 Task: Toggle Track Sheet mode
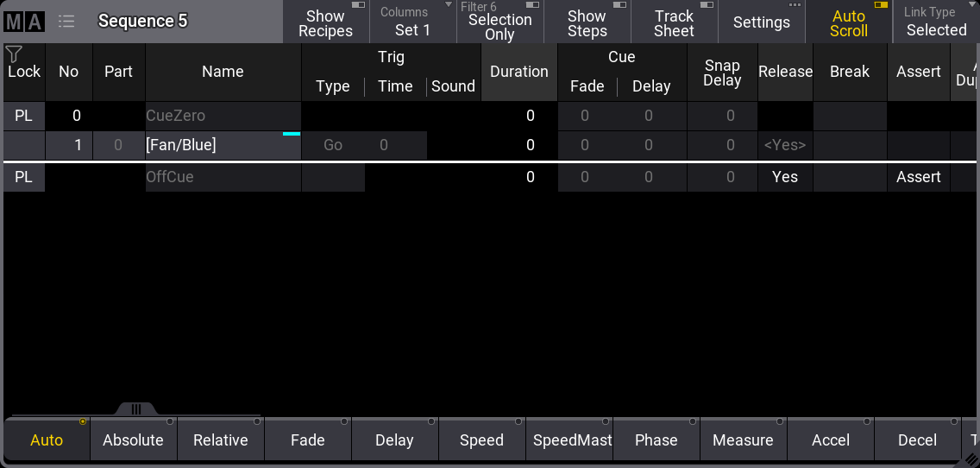coord(674,22)
